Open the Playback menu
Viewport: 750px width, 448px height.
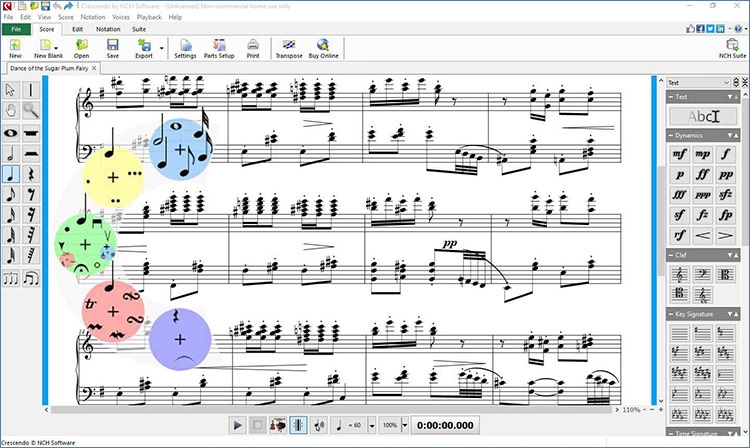coord(147,17)
